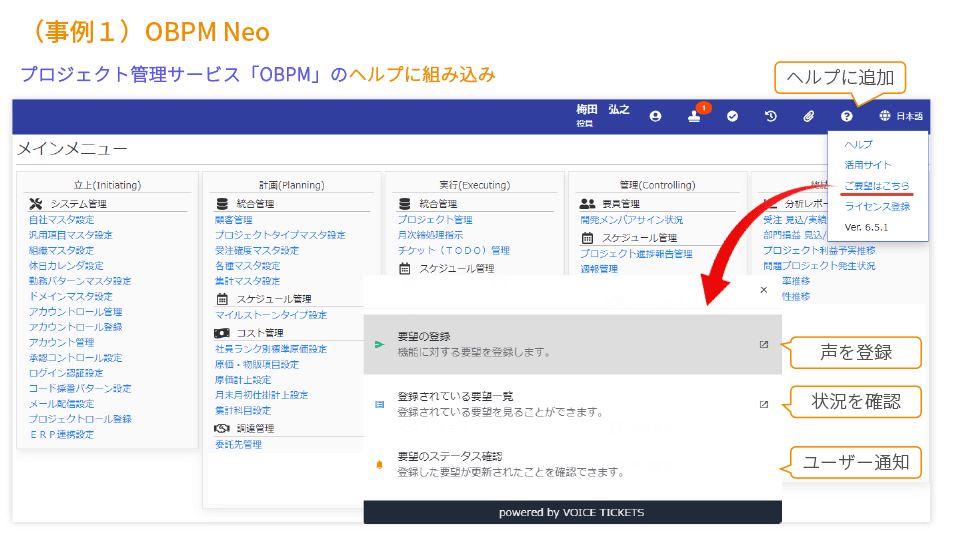
Task: Click the checkmark circle icon in header
Action: 732,116
